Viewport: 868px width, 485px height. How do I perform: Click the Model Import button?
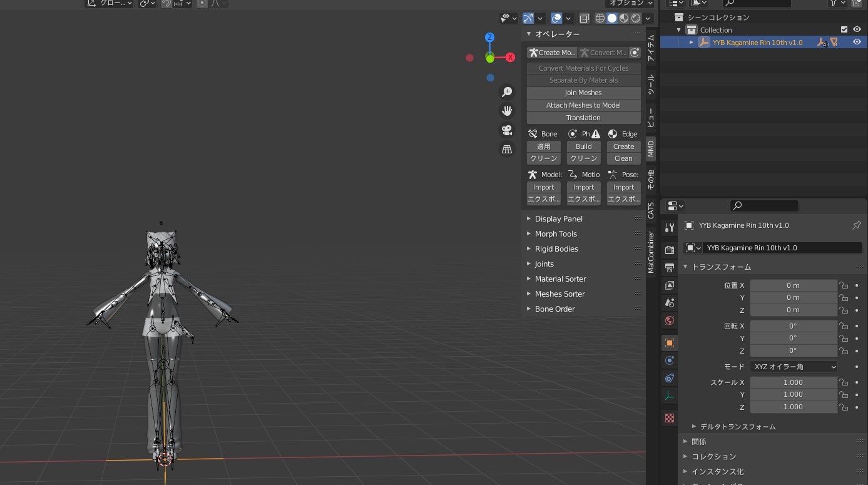point(543,187)
